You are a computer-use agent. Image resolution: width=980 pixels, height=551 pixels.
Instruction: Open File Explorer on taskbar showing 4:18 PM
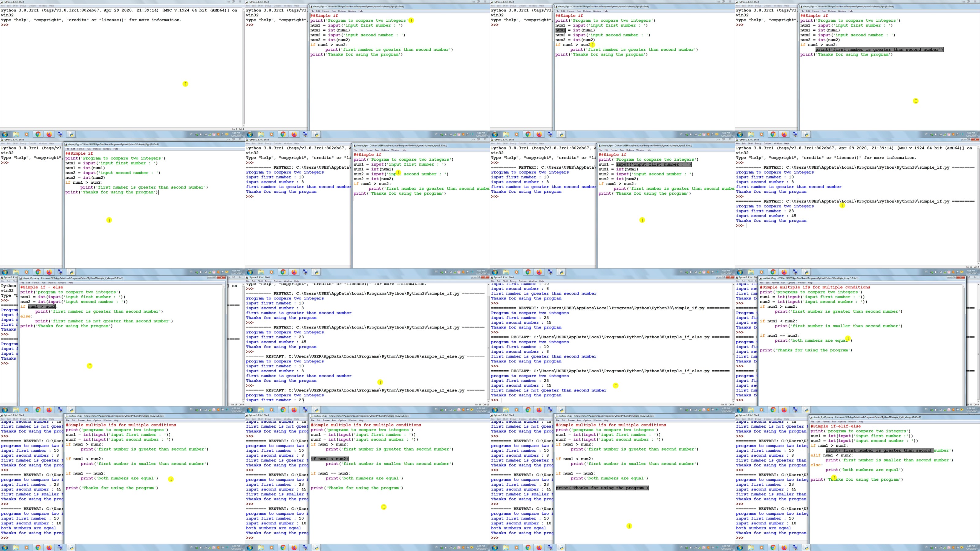(x=16, y=134)
